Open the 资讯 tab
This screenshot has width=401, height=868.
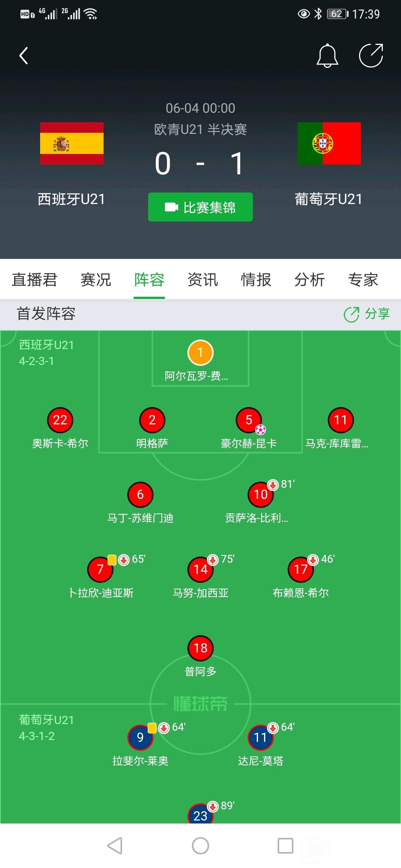pos(203,280)
